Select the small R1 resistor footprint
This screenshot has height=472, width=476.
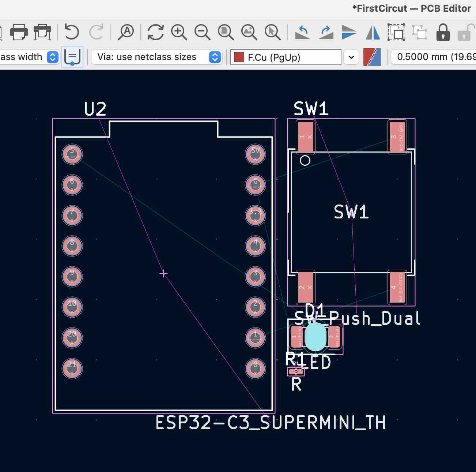(x=296, y=372)
